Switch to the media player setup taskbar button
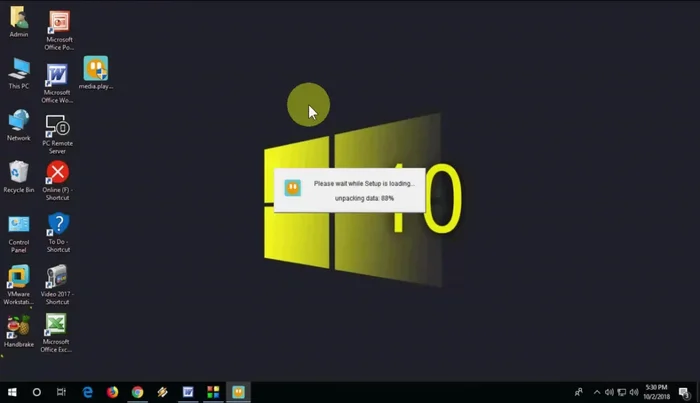 pos(238,392)
